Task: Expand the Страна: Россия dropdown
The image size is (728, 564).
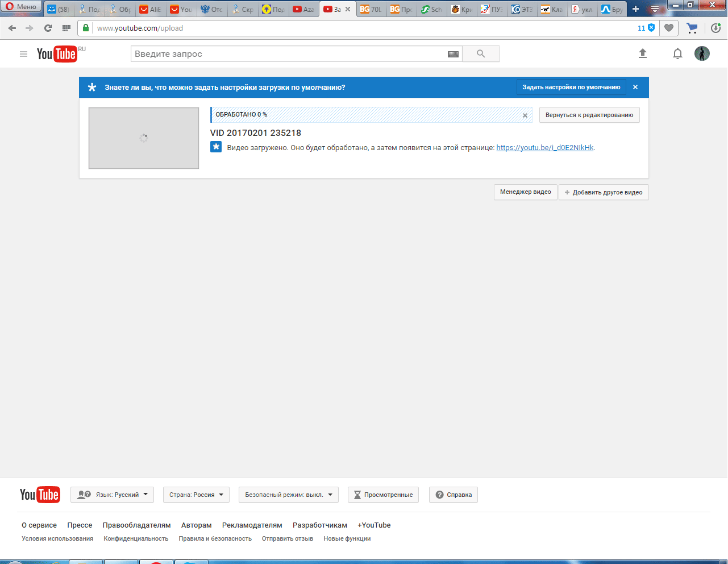Action: [x=196, y=495]
